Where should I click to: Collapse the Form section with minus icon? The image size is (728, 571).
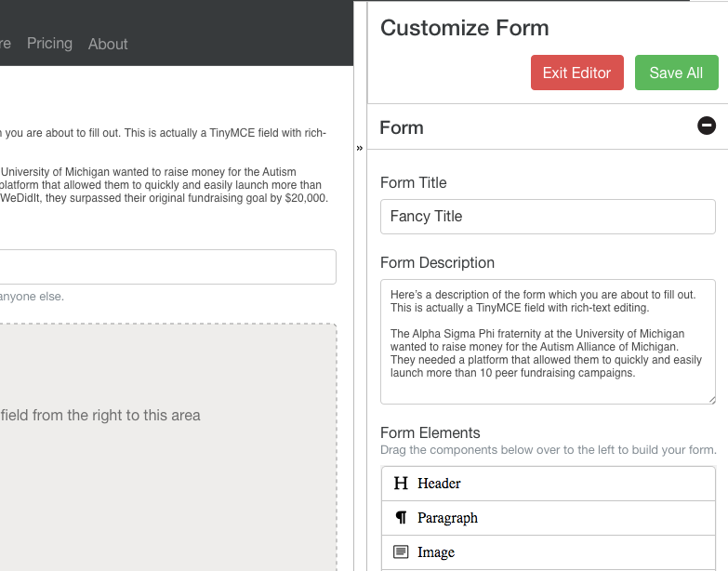(707, 126)
